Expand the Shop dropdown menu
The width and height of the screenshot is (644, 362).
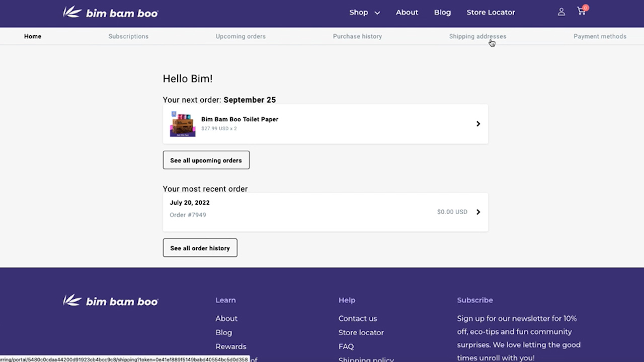[365, 12]
